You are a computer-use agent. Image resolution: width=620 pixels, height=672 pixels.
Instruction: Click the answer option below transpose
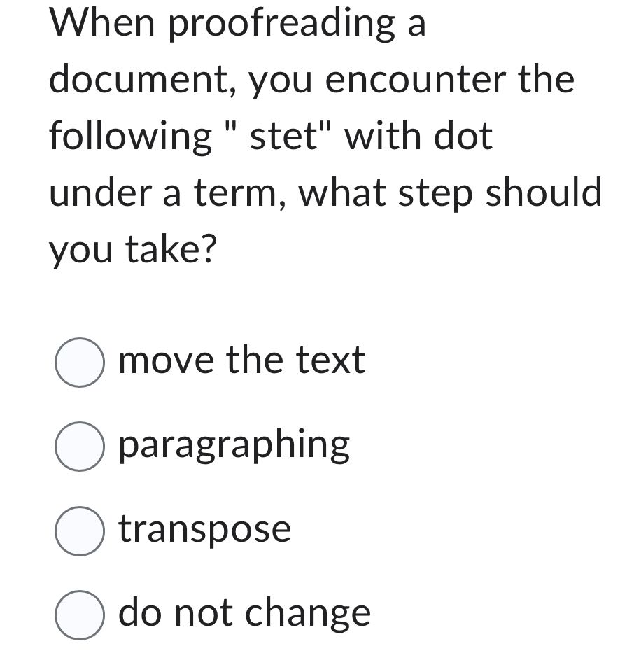coord(244,612)
